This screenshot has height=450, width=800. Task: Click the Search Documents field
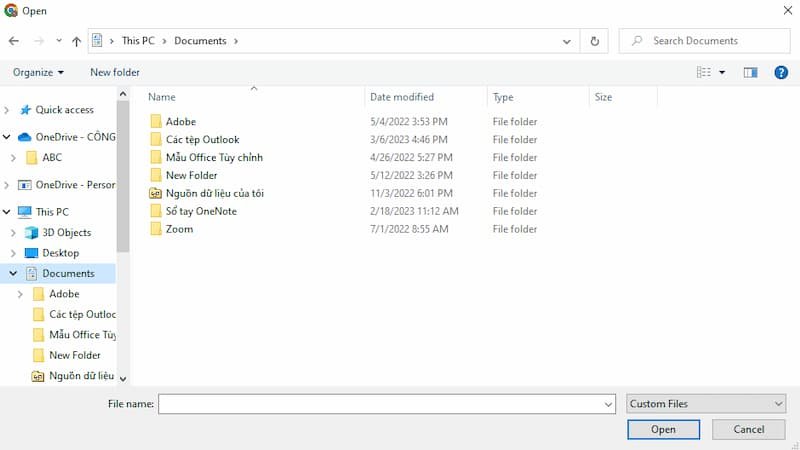point(705,41)
